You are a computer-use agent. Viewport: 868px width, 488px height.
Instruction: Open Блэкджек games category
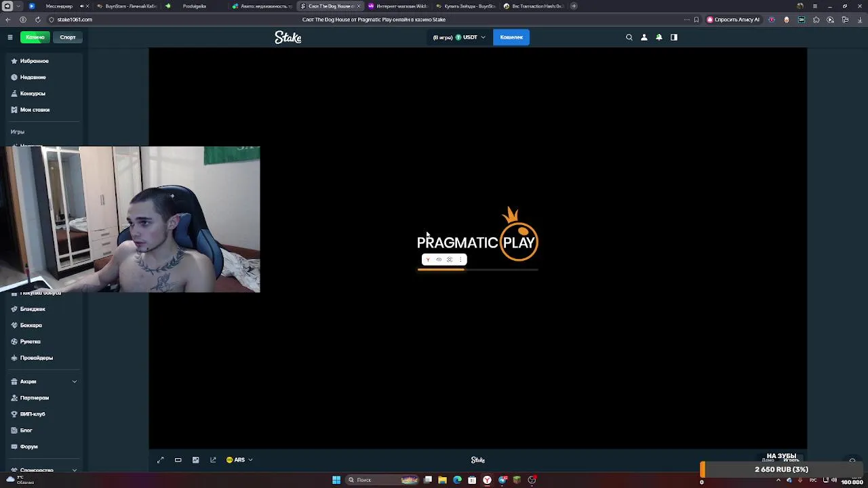[x=33, y=309]
